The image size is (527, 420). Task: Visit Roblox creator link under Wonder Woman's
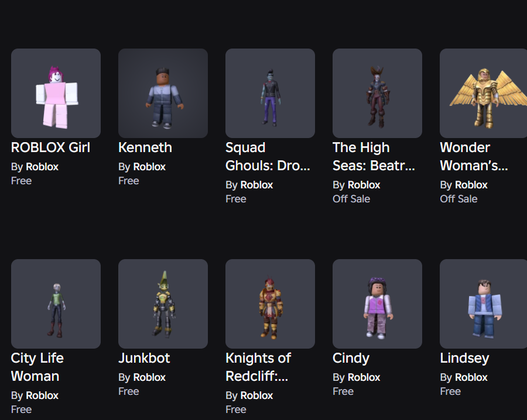[x=471, y=185]
